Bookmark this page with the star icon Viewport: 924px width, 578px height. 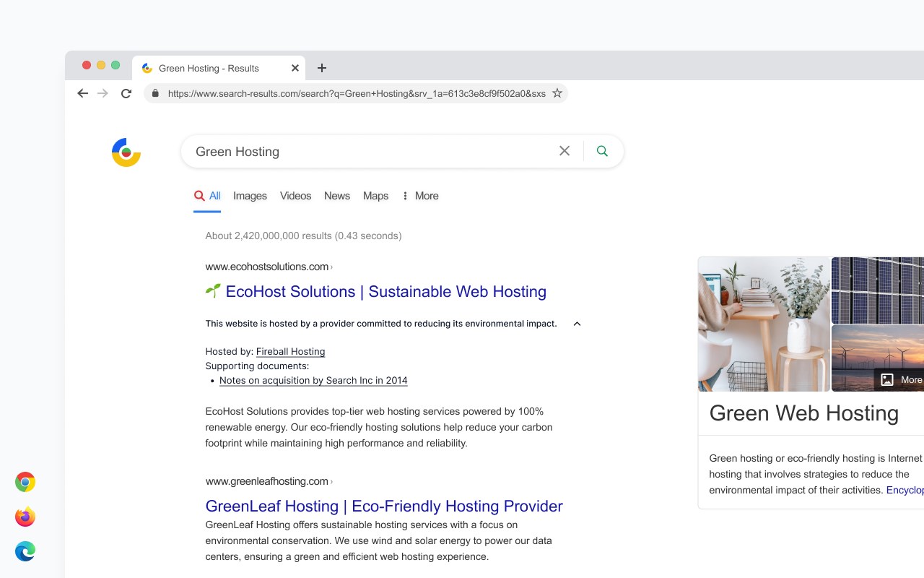pos(557,93)
